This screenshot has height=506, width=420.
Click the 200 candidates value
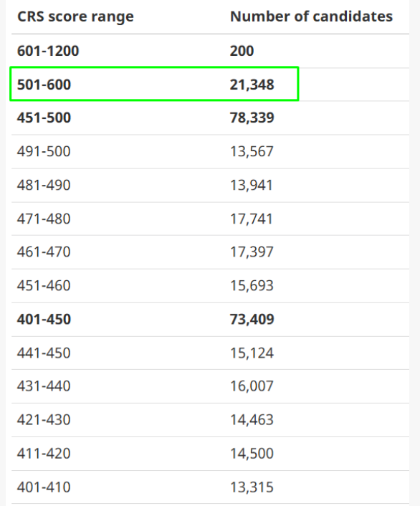[x=242, y=51]
